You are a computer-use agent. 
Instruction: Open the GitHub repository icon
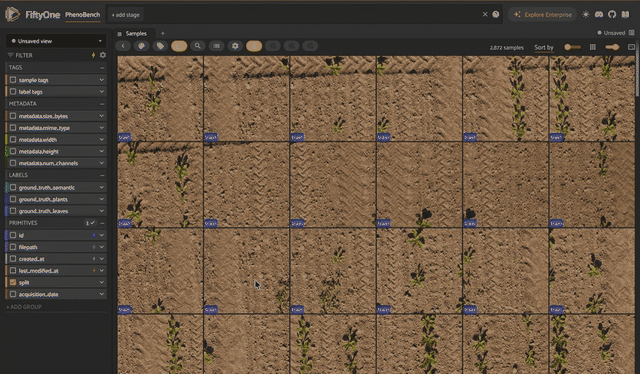[x=612, y=14]
